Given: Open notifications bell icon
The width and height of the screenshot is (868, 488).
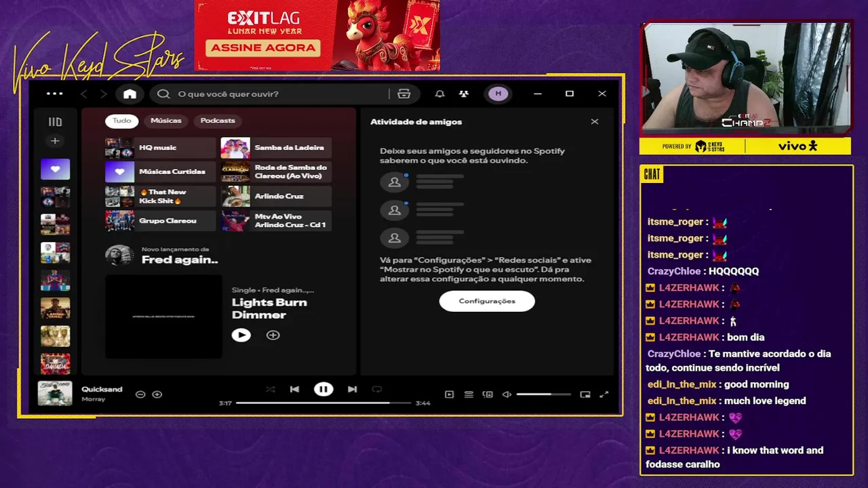Looking at the screenshot, I should 440,94.
